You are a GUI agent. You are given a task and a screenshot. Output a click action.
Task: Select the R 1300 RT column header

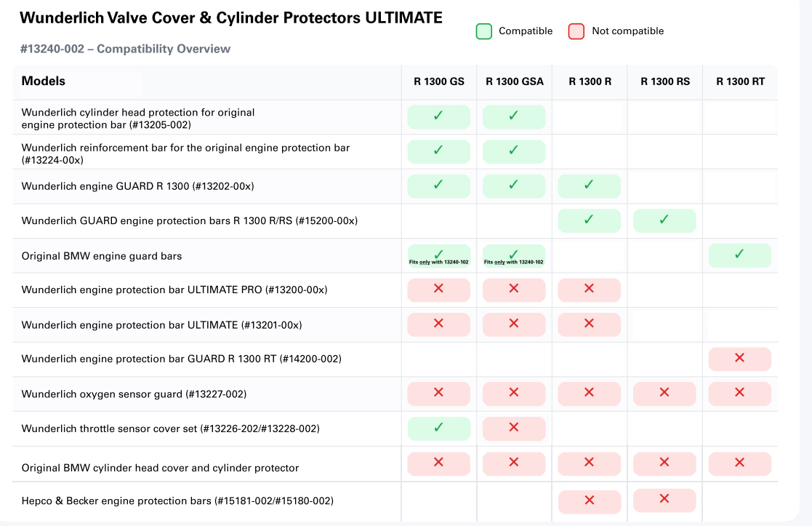coord(740,81)
